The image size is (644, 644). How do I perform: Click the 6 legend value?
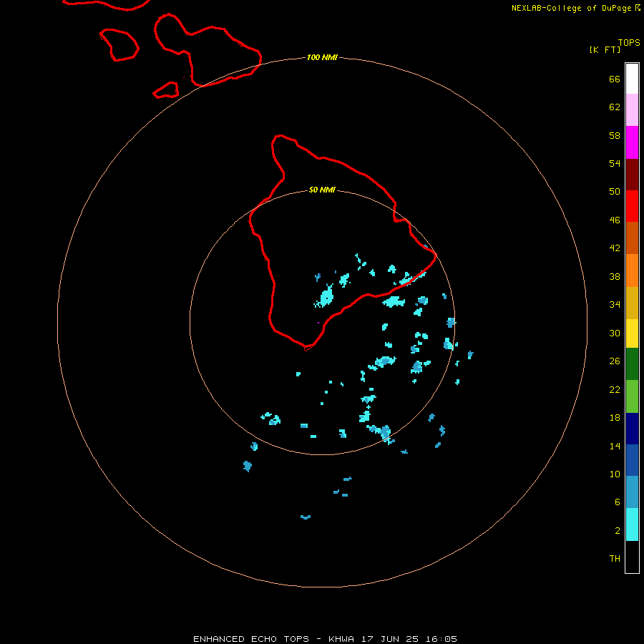click(618, 502)
